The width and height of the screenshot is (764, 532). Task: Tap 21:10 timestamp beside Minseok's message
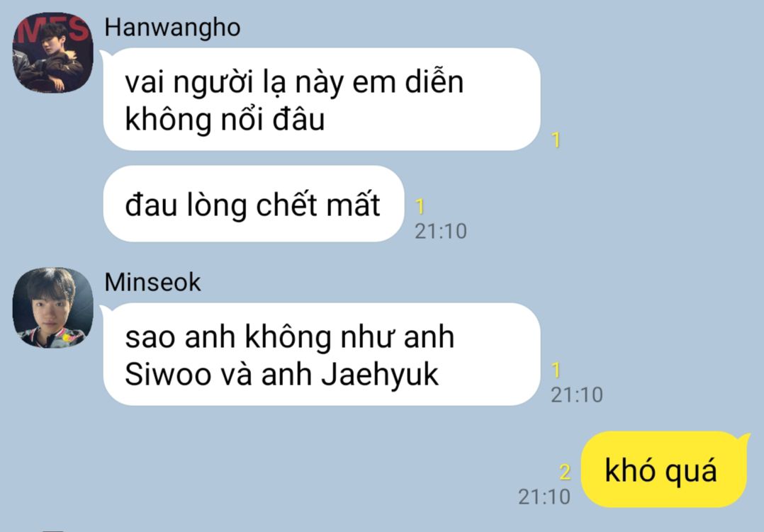click(577, 395)
